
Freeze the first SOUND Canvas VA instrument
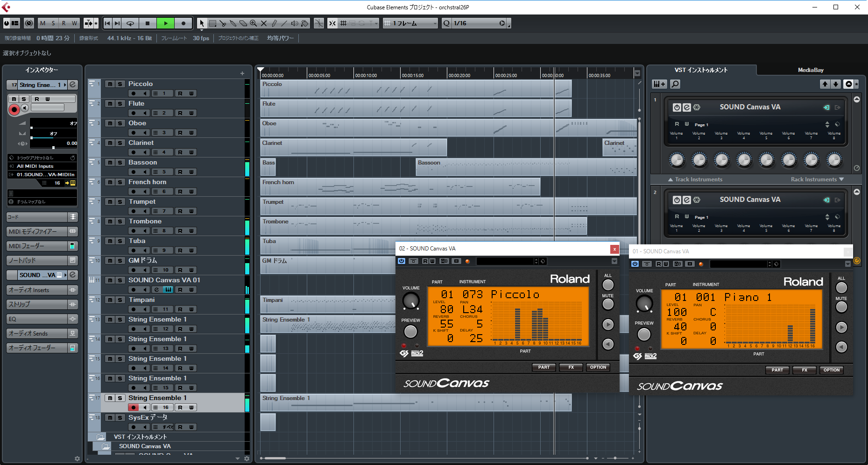click(697, 107)
